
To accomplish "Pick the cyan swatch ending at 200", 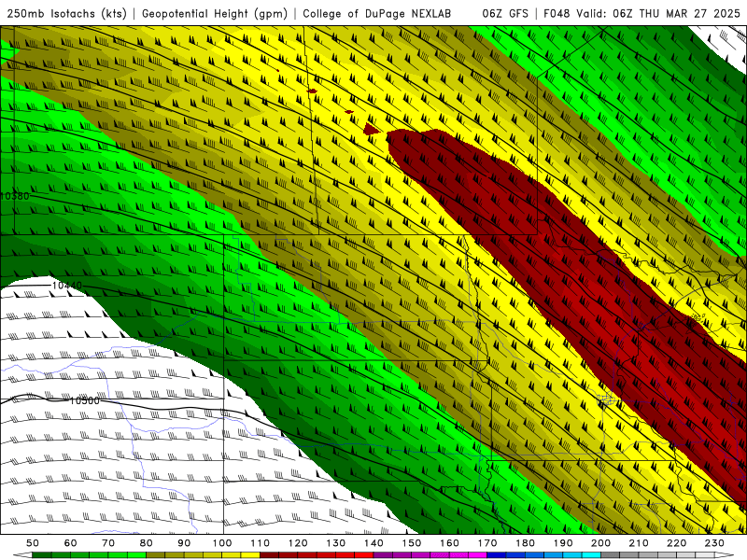I will tap(591, 555).
